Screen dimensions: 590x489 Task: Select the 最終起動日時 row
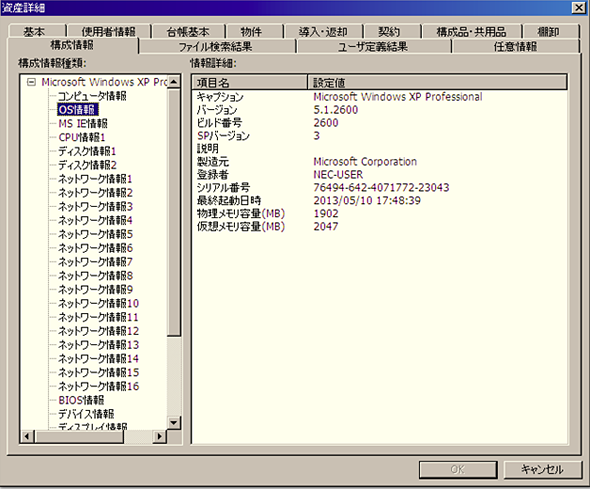point(380,200)
